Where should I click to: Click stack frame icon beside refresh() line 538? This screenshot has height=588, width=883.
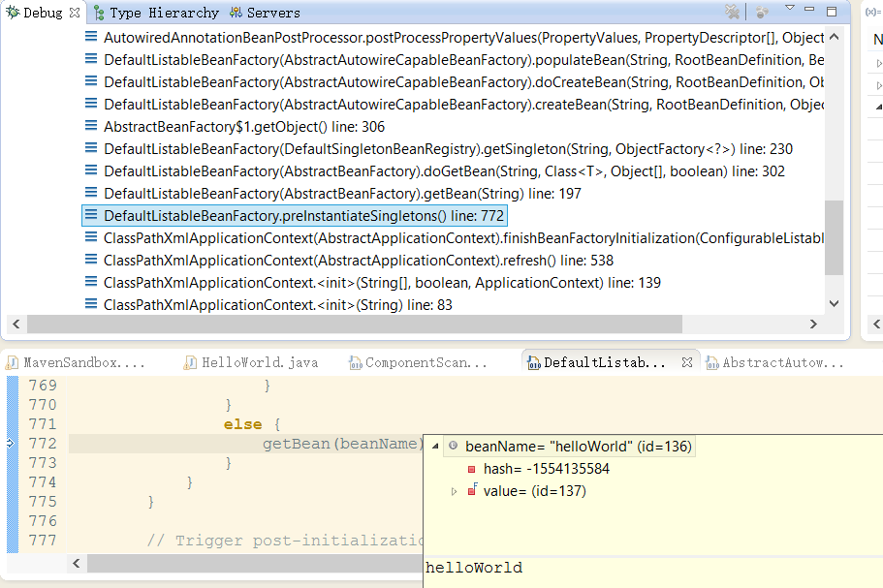(x=91, y=260)
